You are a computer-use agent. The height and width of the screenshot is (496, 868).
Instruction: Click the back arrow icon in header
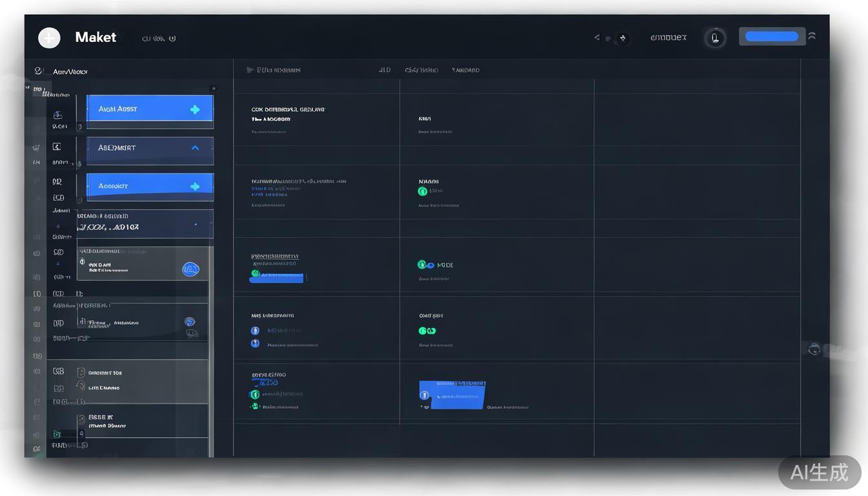597,37
